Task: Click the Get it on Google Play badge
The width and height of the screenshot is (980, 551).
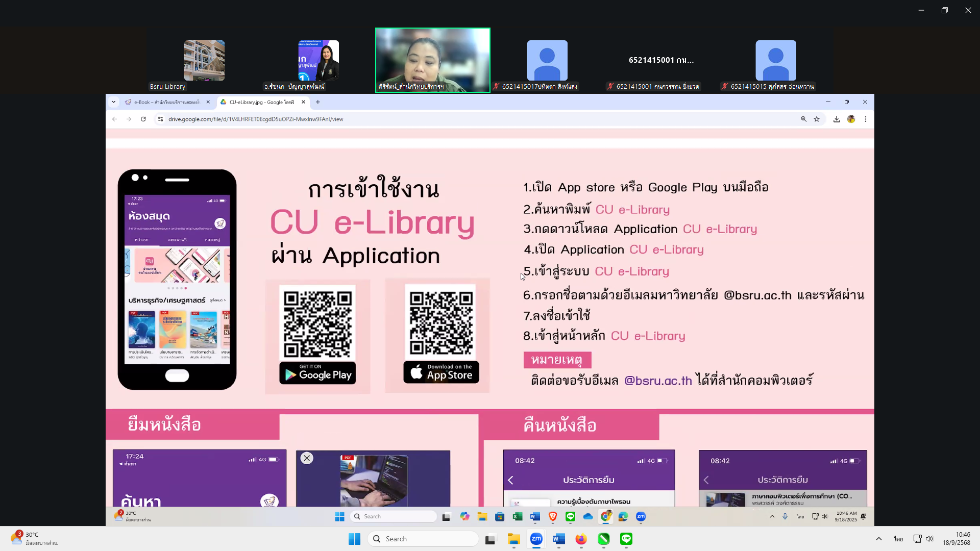Action: [x=317, y=373]
